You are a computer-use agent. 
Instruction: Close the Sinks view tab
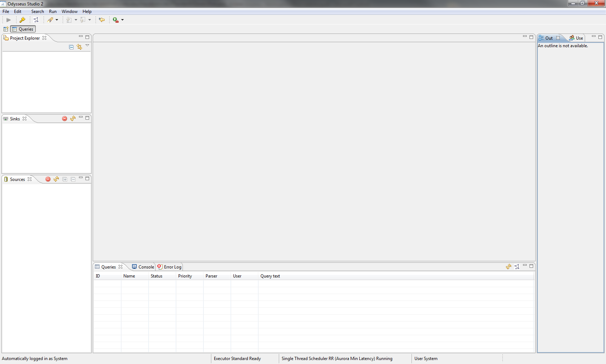pos(25,119)
